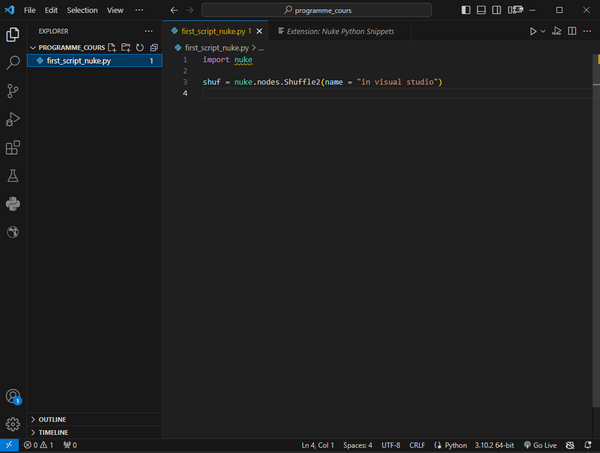The height and width of the screenshot is (453, 600).
Task: Open the Testing flask view
Action: point(13,176)
